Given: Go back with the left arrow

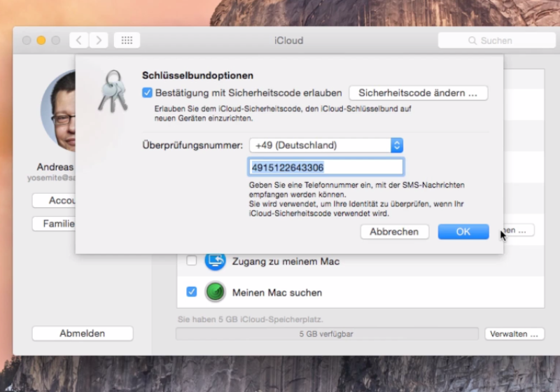Looking at the screenshot, I should 78,41.
